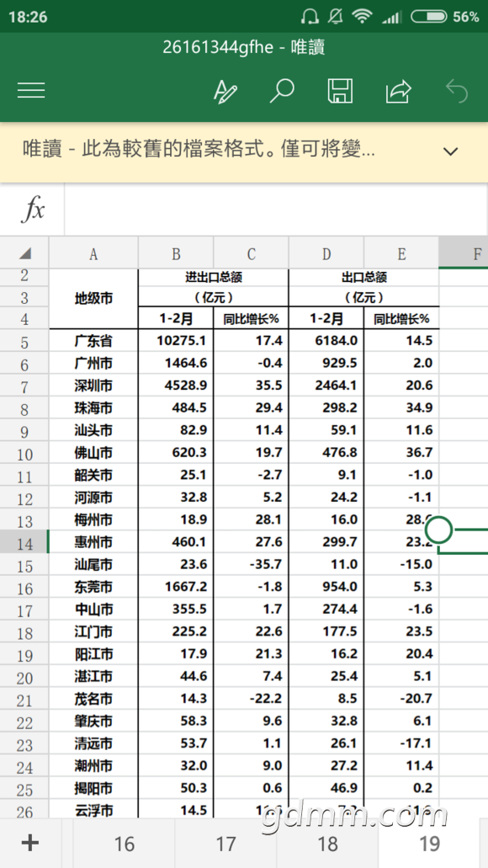
Task: Add new sheet with plus icon
Action: click(30, 843)
